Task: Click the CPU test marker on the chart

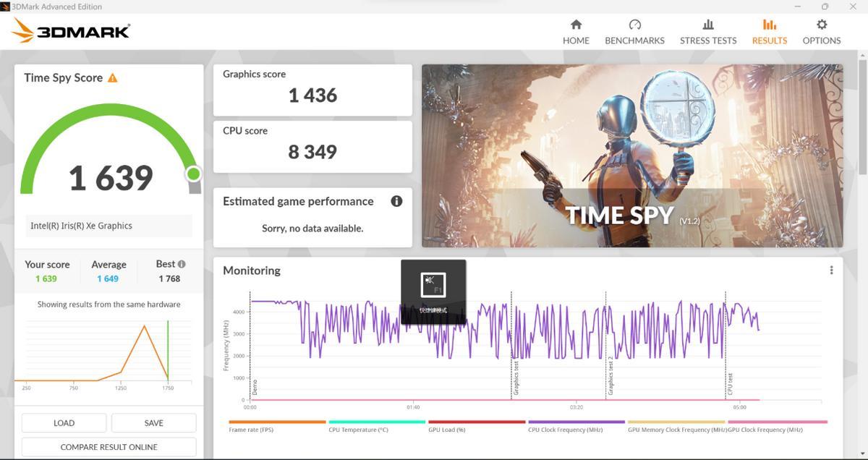Action: point(731,384)
